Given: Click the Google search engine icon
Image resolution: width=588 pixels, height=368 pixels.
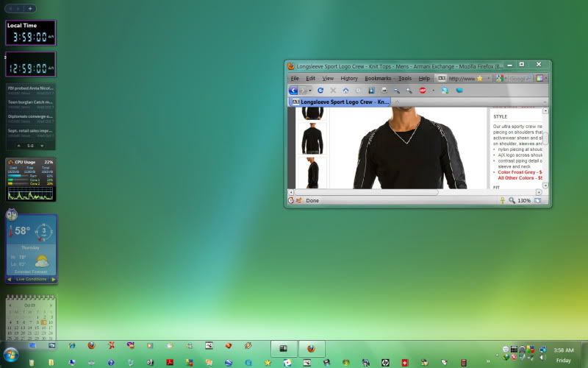Looking at the screenshot, I should point(499,79).
